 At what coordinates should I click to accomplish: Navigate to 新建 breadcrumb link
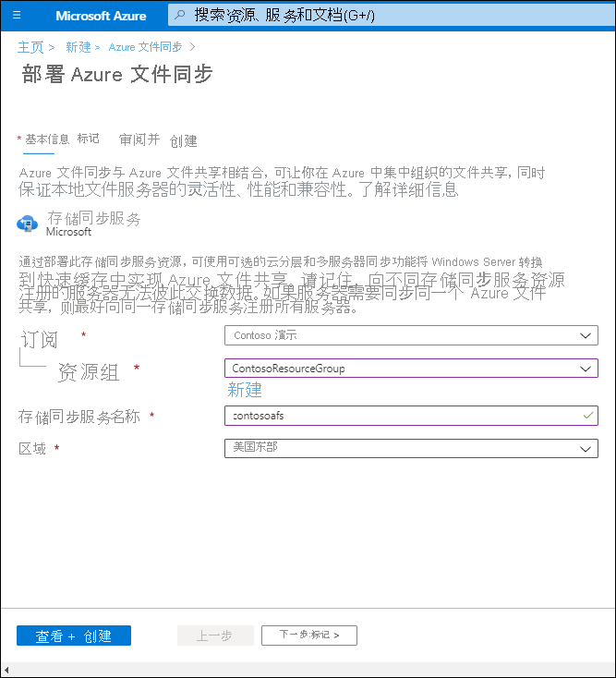pyautogui.click(x=79, y=47)
